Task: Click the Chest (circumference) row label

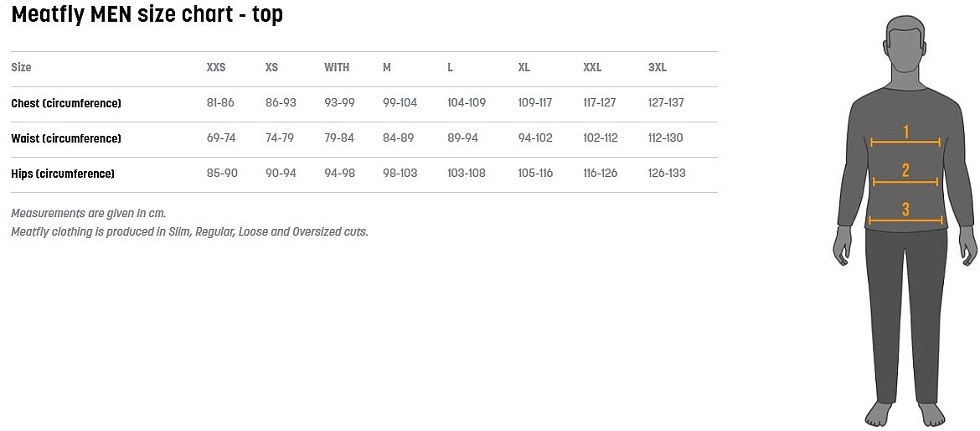Action: (66, 103)
